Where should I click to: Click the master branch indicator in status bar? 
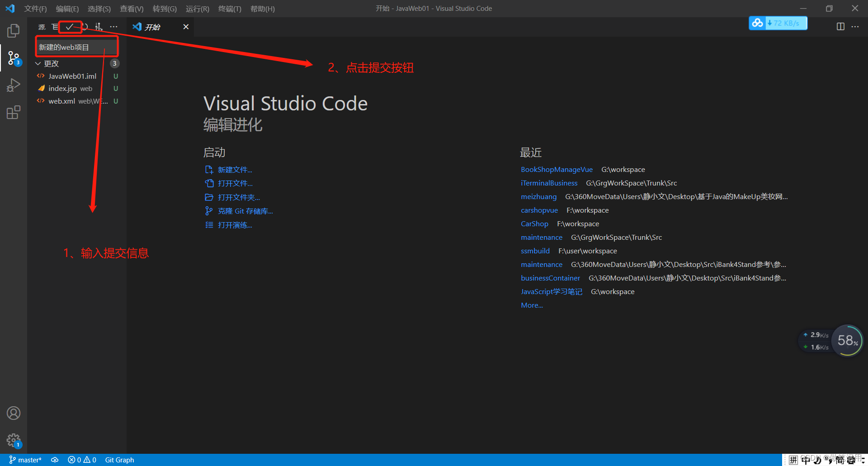(25, 460)
